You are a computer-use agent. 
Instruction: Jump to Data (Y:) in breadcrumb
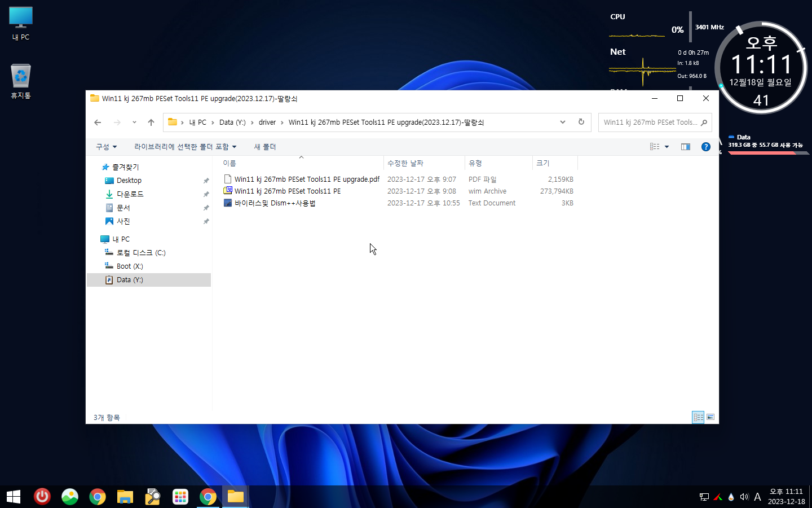click(232, 122)
